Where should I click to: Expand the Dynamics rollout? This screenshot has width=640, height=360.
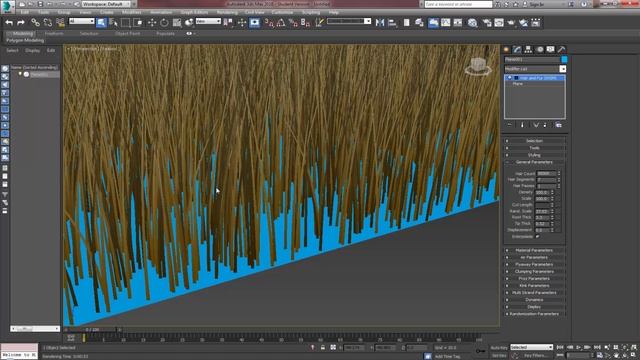coord(535,300)
